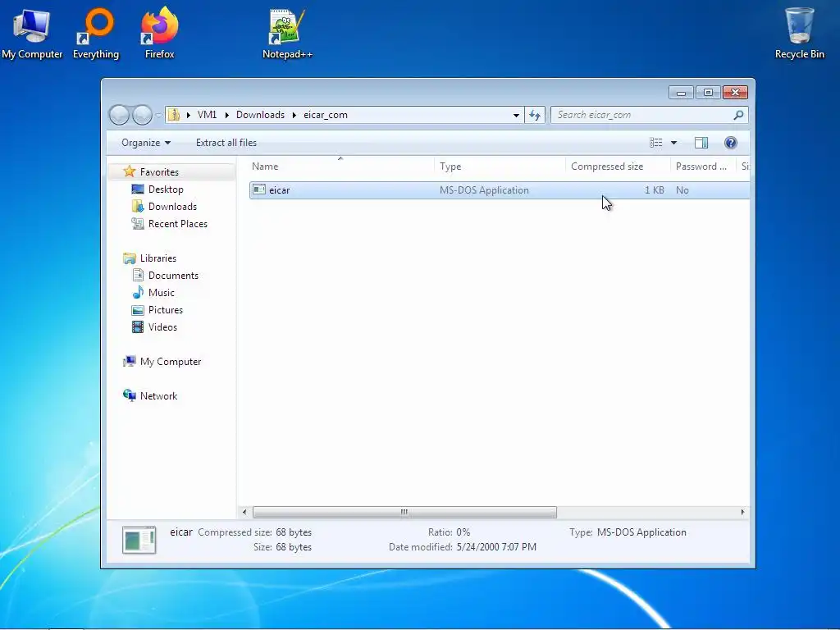Open the Organize menu

pyautogui.click(x=146, y=143)
